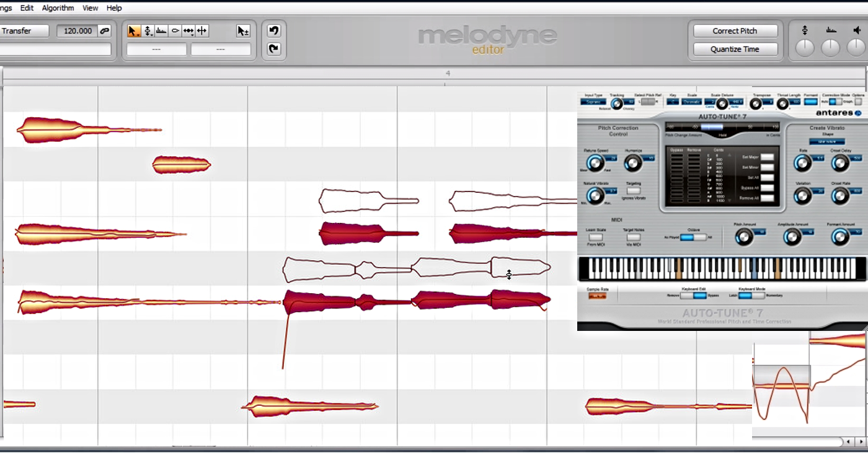Click the Humanize knob

pos(632,164)
